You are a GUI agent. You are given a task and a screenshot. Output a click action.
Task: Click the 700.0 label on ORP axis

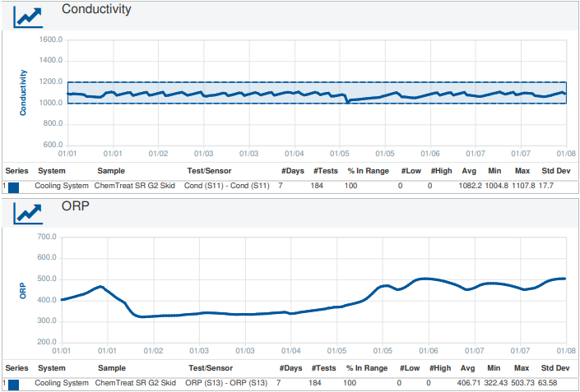[x=51, y=237]
